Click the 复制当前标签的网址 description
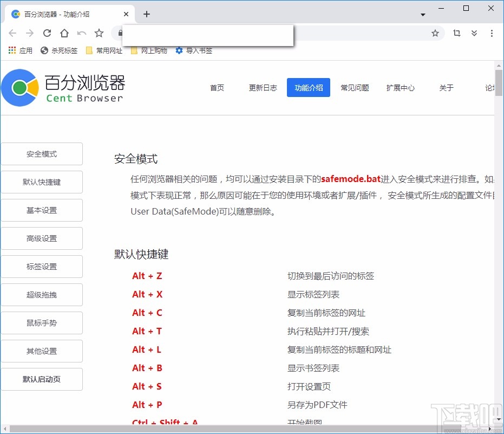Viewport: 504px width, 434px height. tap(326, 313)
